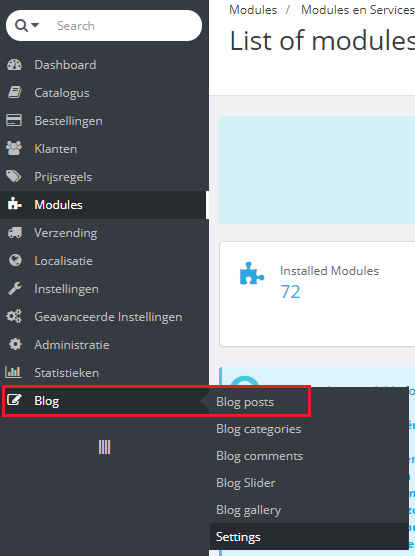Screen dimensions: 415x556
Task: Open Blog gallery submenu item
Action: coord(248,510)
